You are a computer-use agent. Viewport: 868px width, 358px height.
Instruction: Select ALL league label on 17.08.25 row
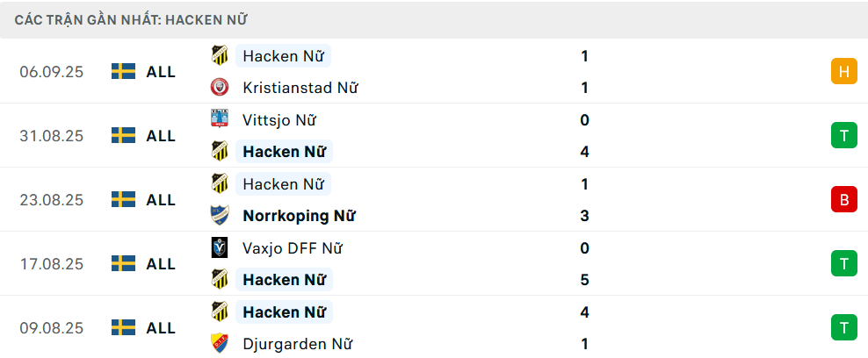[x=161, y=264]
